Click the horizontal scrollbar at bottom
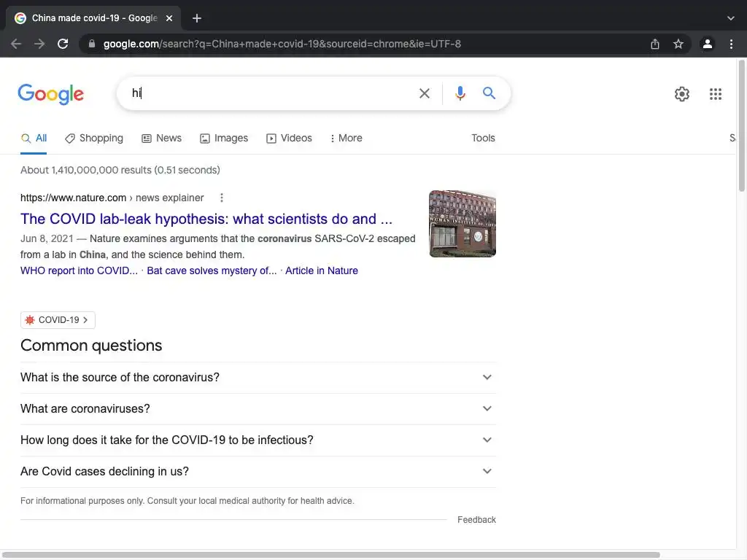This screenshot has height=560, width=747. click(331, 555)
